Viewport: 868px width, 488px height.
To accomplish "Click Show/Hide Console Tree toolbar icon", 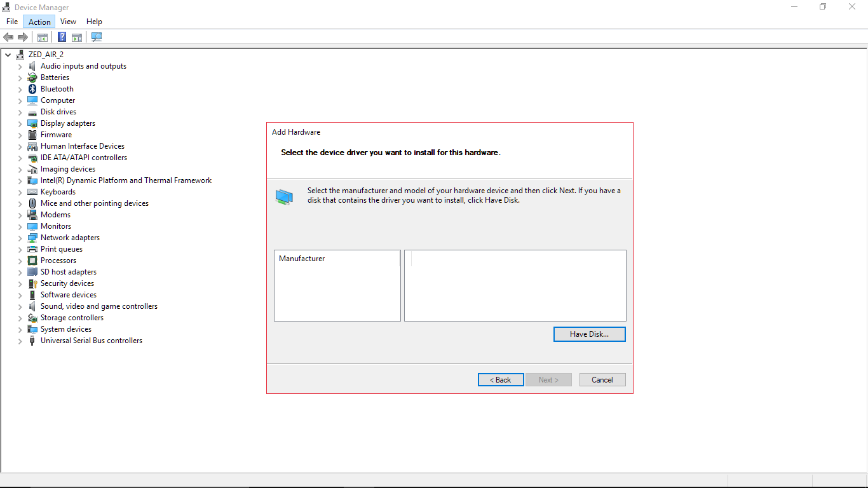I will tap(43, 37).
